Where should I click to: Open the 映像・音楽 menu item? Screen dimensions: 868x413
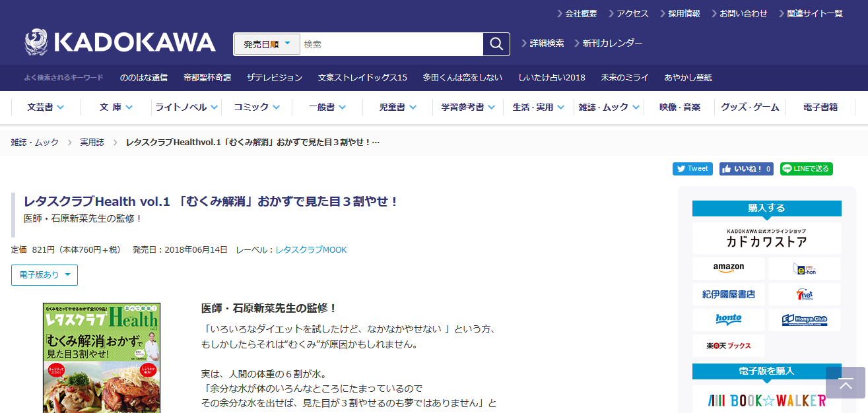tap(679, 107)
